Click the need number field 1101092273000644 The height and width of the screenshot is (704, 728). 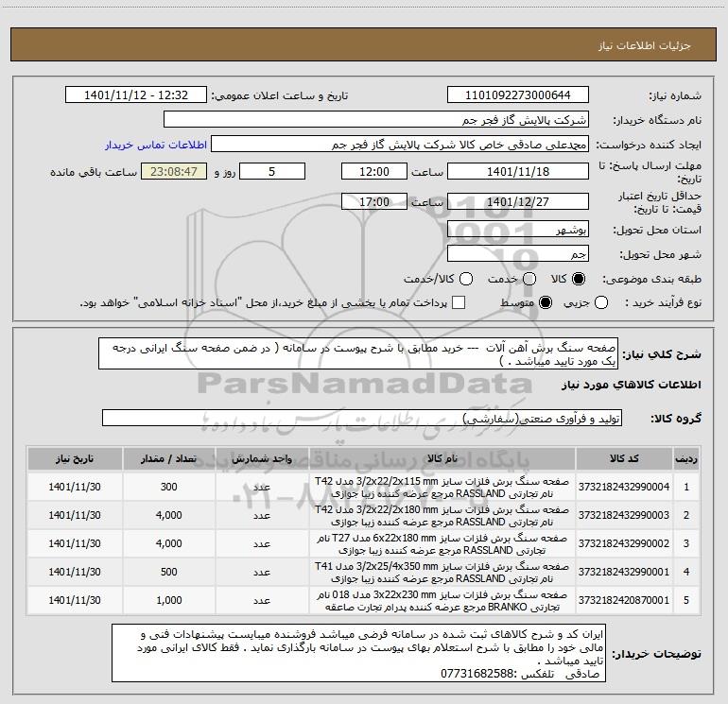point(518,95)
